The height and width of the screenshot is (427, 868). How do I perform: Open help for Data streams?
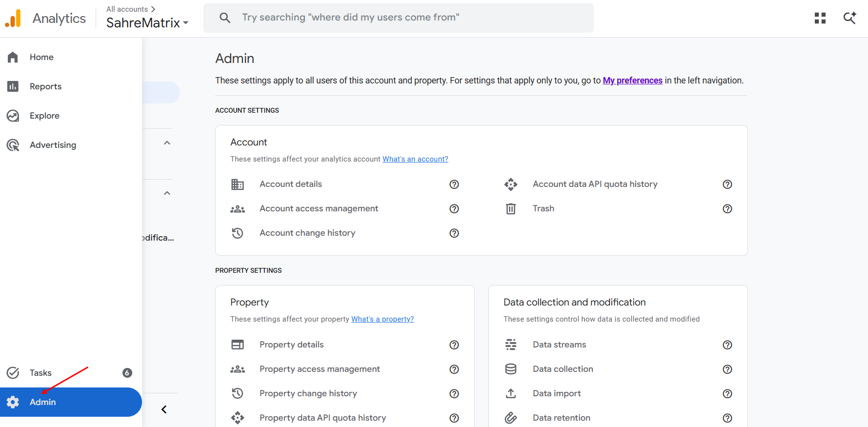(727, 345)
